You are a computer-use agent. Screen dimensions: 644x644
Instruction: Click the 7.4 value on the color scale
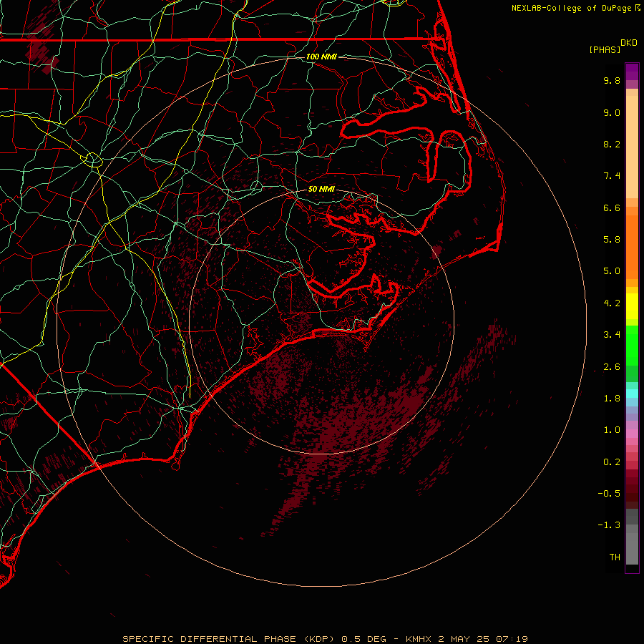(612, 176)
